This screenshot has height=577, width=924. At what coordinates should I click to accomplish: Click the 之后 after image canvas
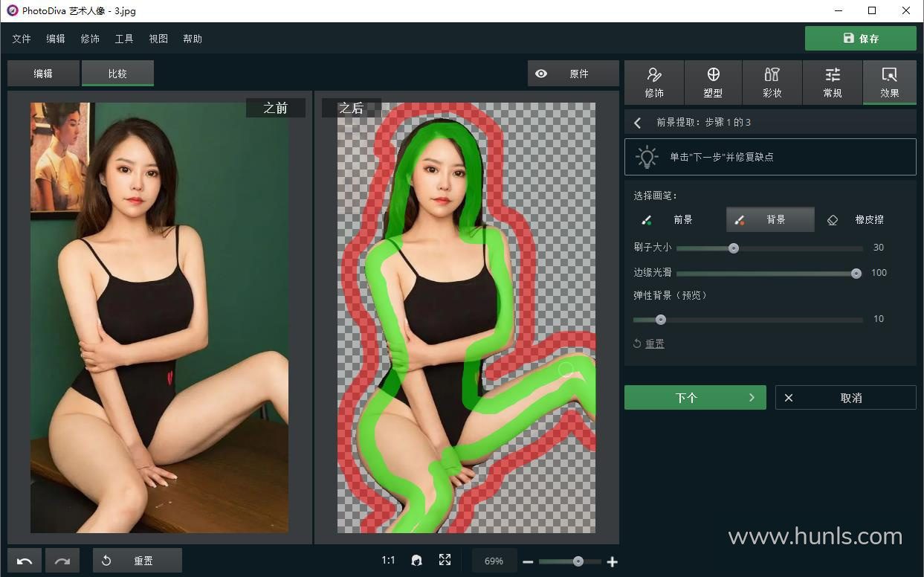[467, 317]
